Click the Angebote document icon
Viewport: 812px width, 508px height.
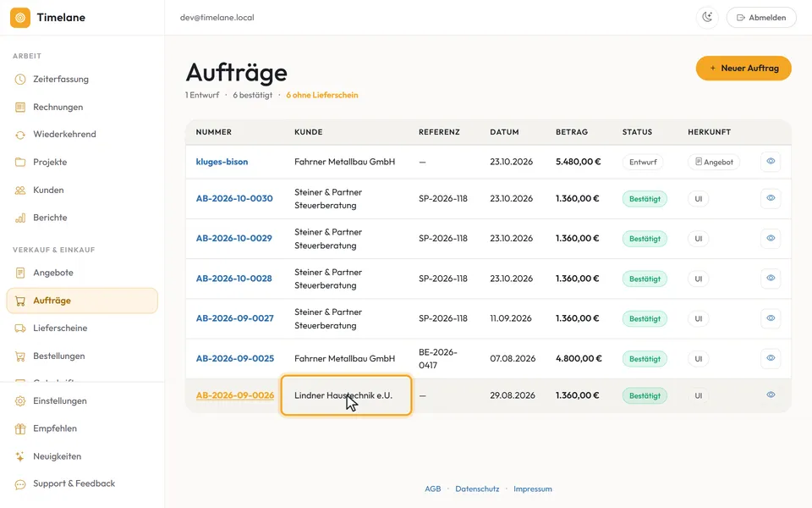pos(20,273)
